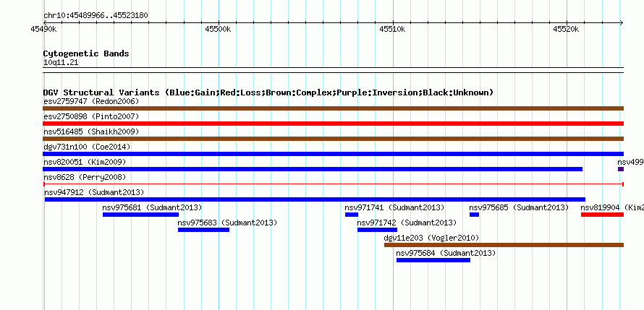Click the nsv820051 (Kim2009) label
Image resolution: width=644 pixels, height=310 pixels.
tap(85, 162)
